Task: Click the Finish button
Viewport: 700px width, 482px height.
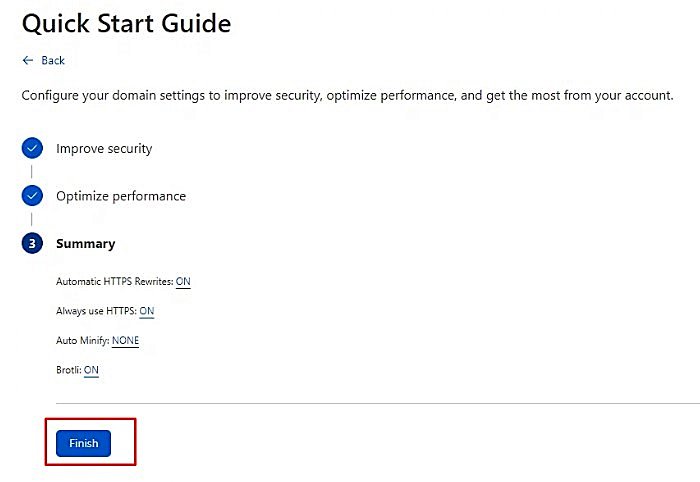Action: (x=83, y=443)
